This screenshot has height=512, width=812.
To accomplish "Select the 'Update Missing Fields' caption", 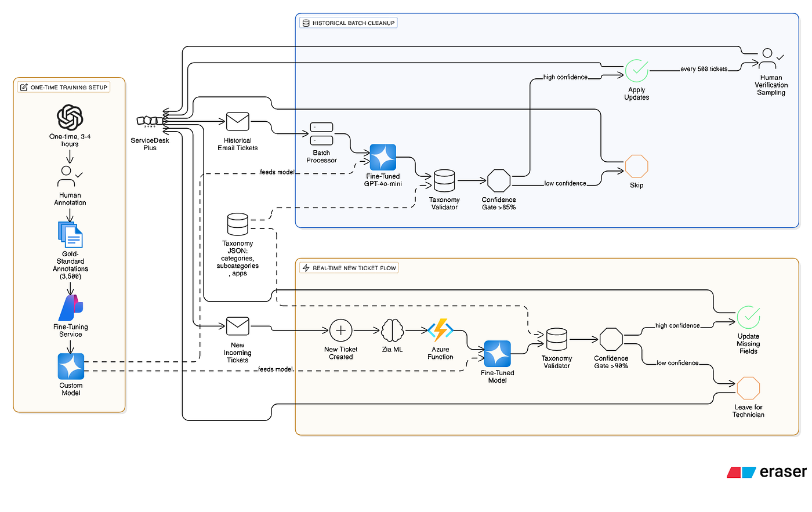I will pos(748,344).
